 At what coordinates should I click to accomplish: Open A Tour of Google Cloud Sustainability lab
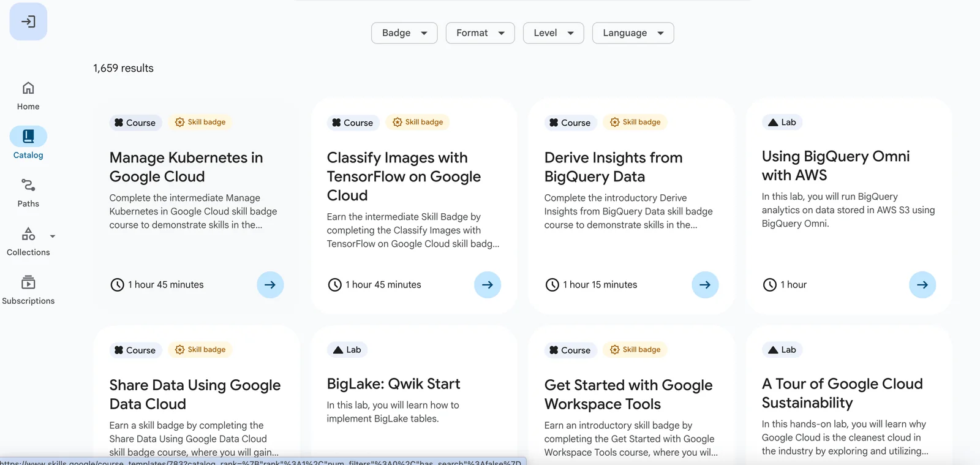(x=842, y=393)
